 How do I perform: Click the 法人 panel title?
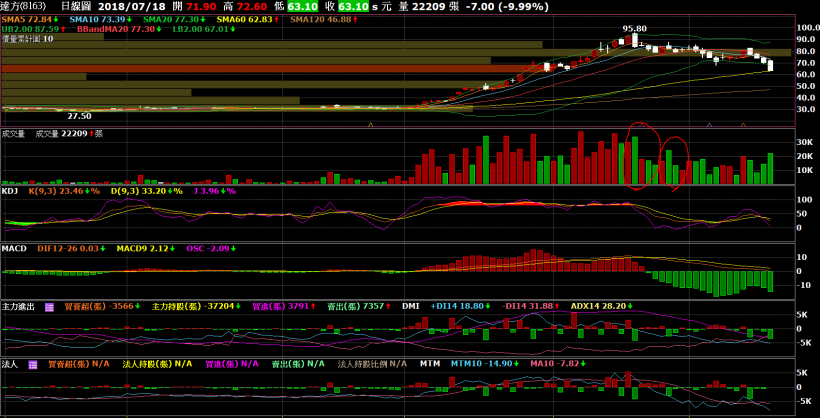tap(10, 365)
